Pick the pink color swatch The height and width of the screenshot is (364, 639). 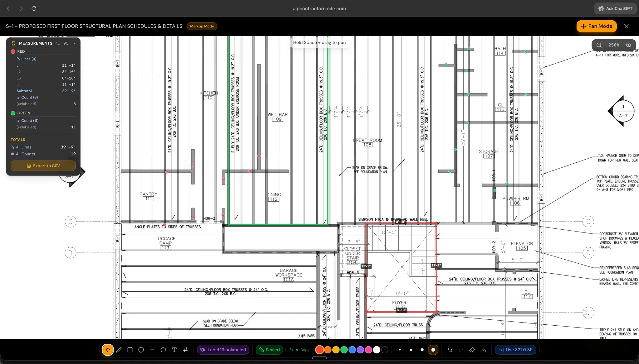[x=368, y=350]
